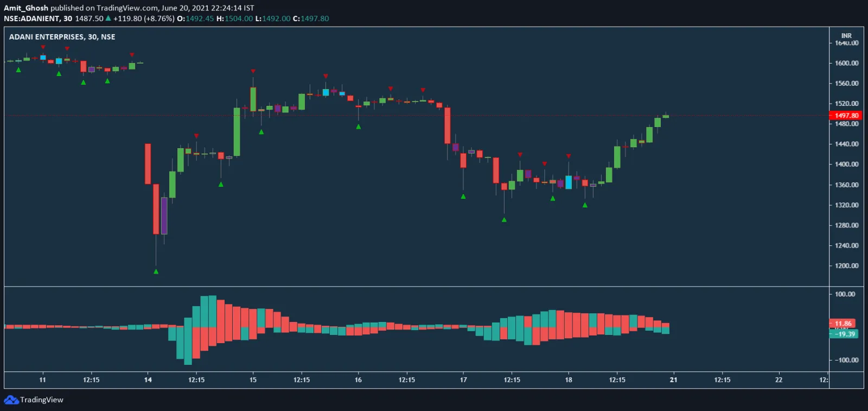Click the ADANI ENTERPRISES, 30, NSE chart title

point(62,37)
